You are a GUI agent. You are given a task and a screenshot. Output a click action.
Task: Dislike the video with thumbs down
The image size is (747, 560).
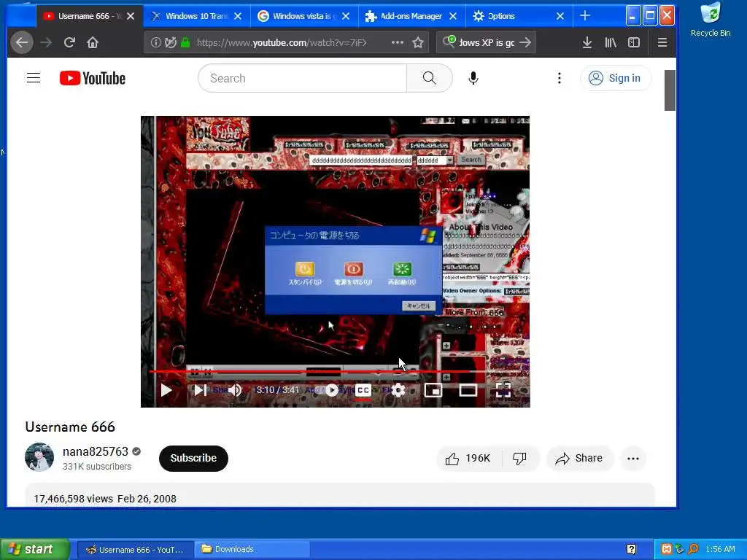click(x=519, y=458)
